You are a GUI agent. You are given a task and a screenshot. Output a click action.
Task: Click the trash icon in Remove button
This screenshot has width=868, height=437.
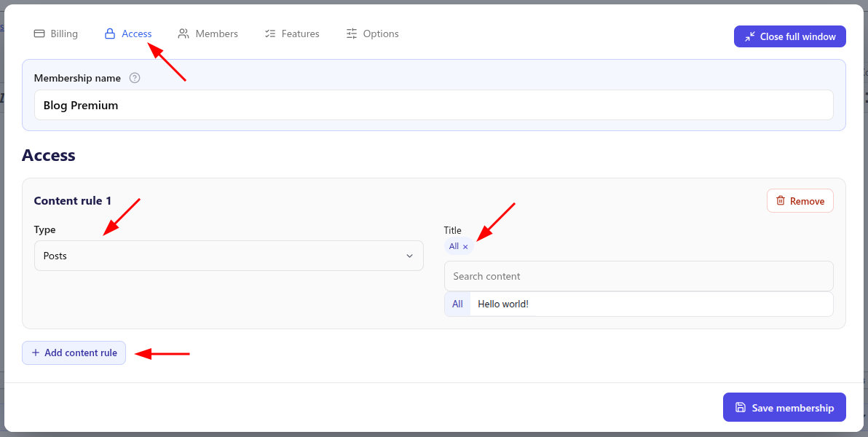pos(781,200)
